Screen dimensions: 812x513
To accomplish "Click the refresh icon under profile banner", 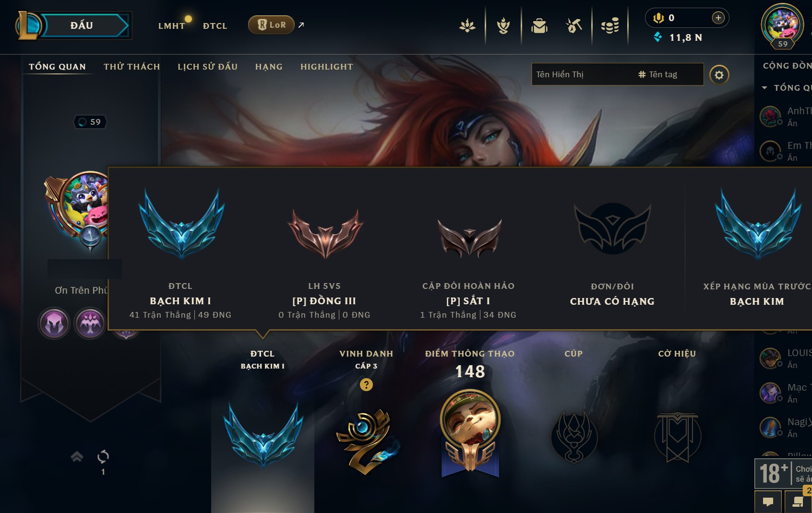I will (x=103, y=456).
